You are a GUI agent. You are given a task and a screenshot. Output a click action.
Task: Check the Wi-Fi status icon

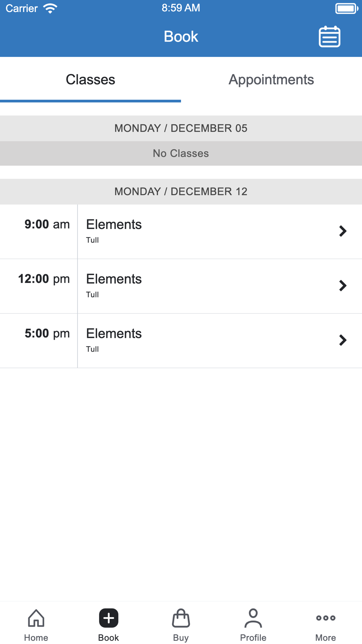click(x=50, y=8)
